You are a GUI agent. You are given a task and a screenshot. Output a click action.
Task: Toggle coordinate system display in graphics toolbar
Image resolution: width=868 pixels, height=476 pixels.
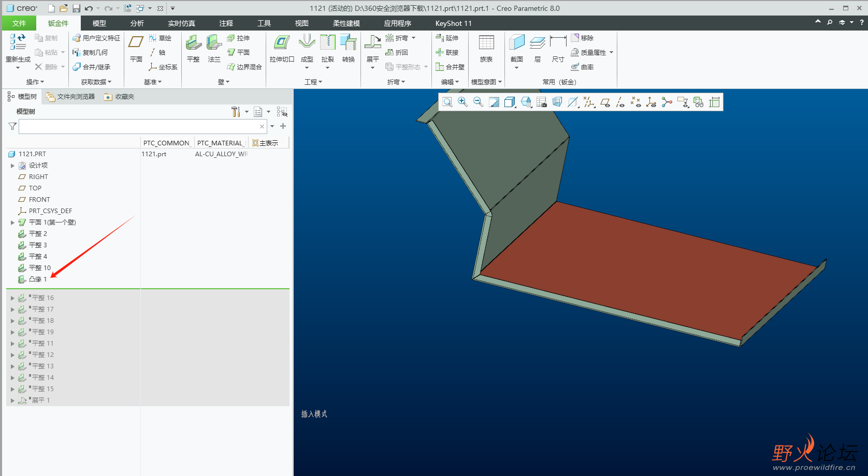pos(652,102)
